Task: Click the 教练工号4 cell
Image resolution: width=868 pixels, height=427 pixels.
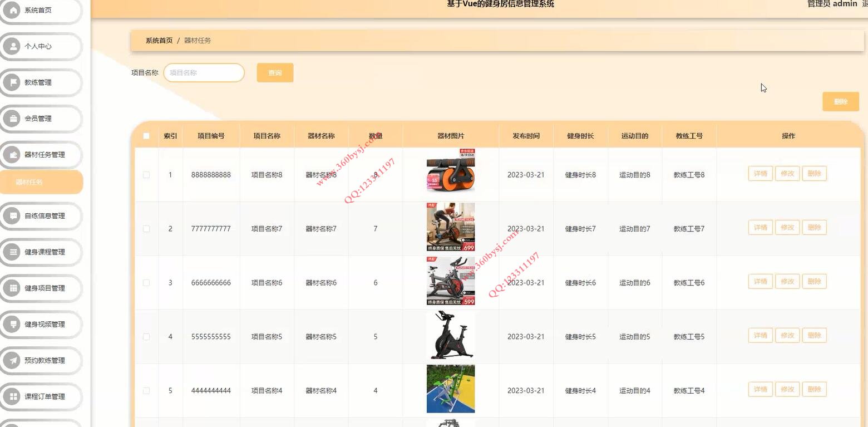Action: click(689, 391)
